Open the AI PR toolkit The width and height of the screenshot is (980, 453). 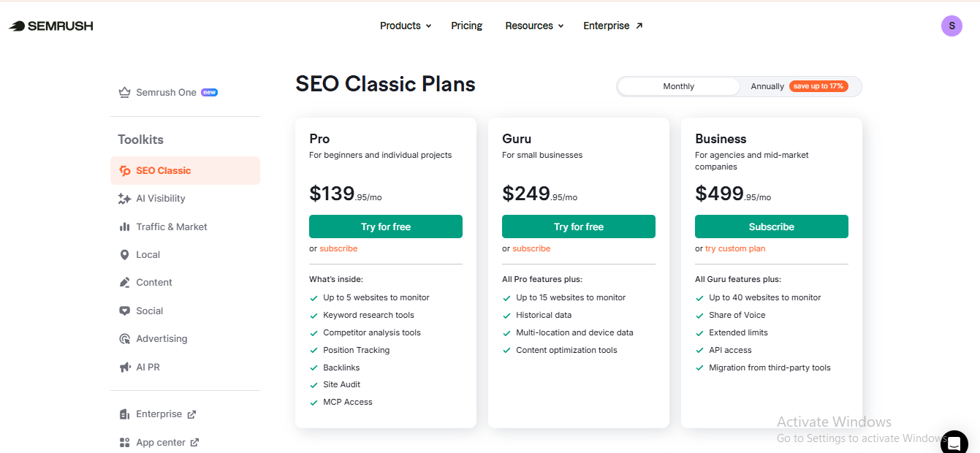[124, 366]
